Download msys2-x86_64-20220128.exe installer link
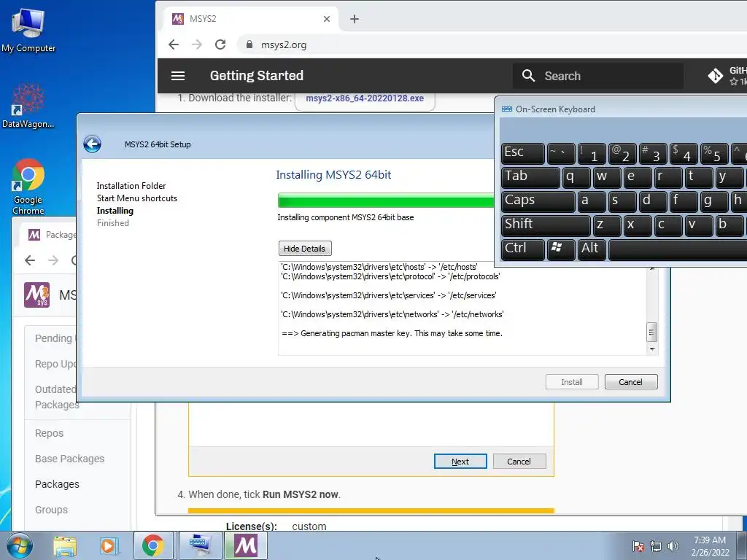The width and height of the screenshot is (747, 560). click(365, 98)
